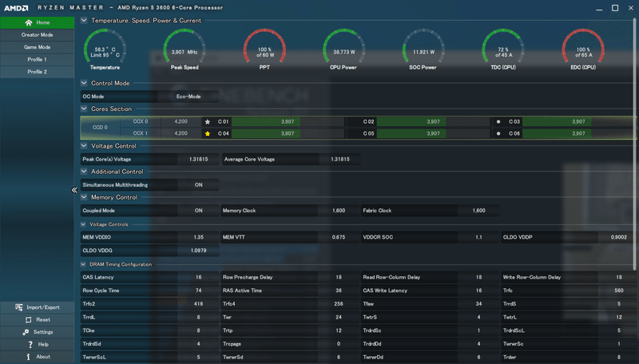Toggle Coupled Mode ON value
The width and height of the screenshot is (639, 364).
click(198, 211)
